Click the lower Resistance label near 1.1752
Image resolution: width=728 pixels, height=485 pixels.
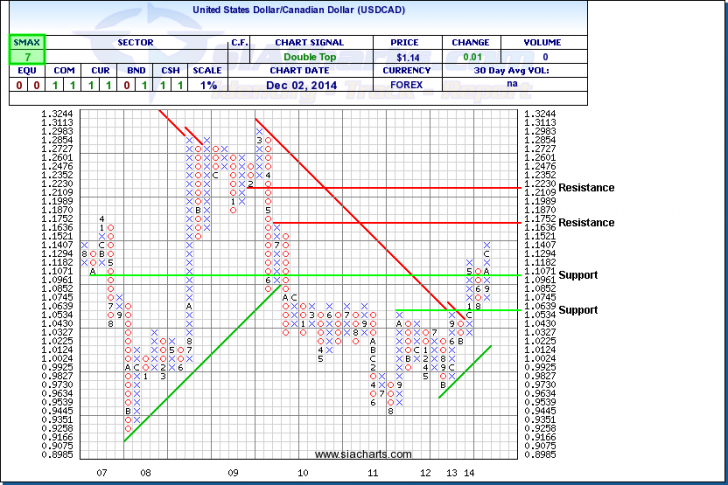pos(586,222)
